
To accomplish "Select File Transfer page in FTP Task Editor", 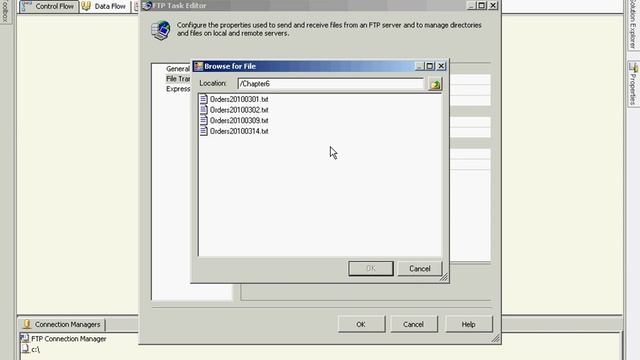I will 178,79.
